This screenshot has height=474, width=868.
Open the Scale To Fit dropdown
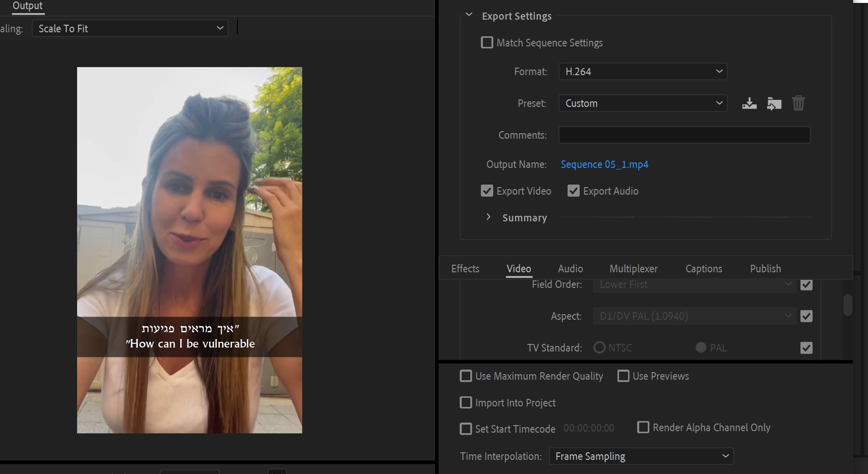[x=130, y=28]
